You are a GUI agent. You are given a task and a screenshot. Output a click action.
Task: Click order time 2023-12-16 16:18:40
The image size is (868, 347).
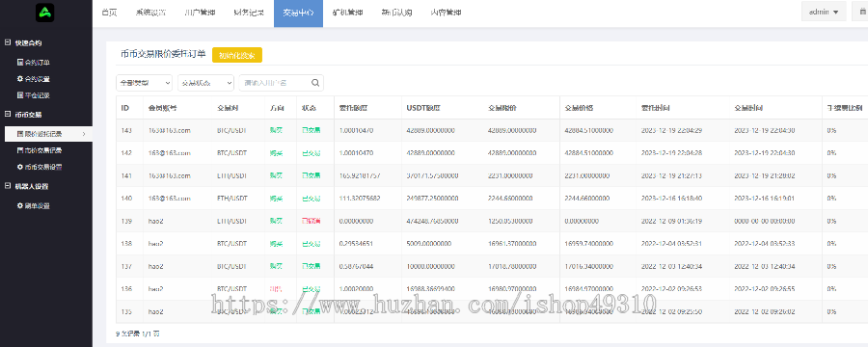click(671, 199)
